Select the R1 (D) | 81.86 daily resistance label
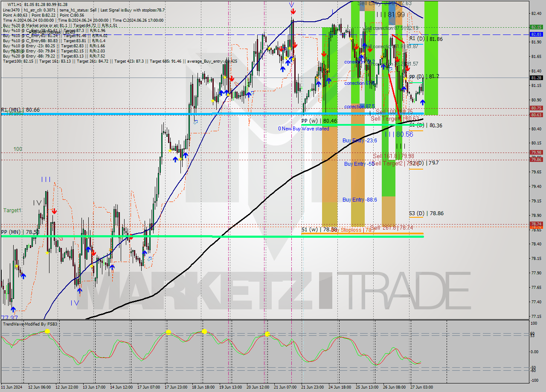Image resolution: width=546 pixels, height=392 pixels. click(x=426, y=39)
